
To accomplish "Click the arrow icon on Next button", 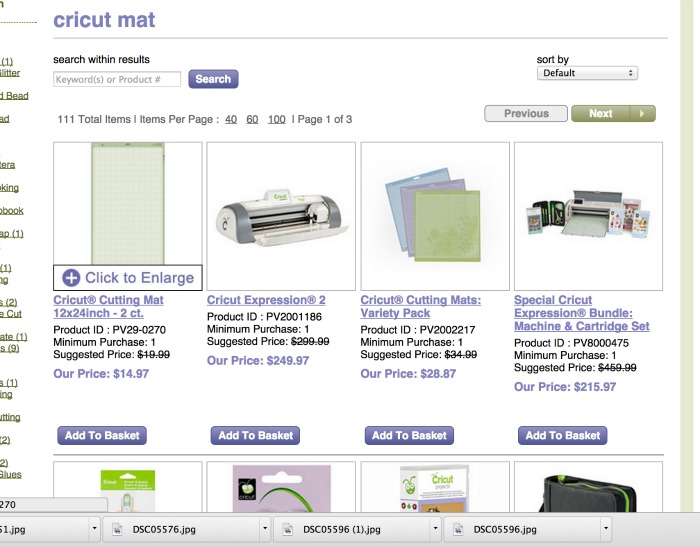I will pos(641,114).
